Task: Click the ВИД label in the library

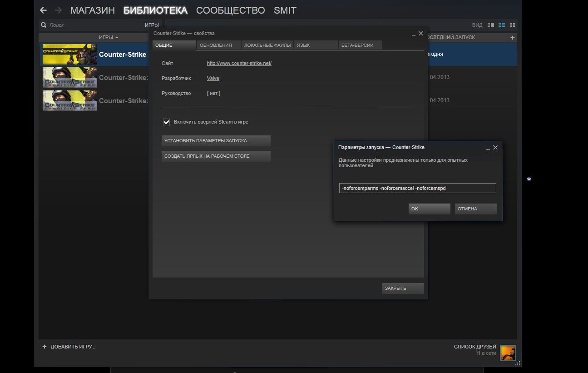Action: 477,25
